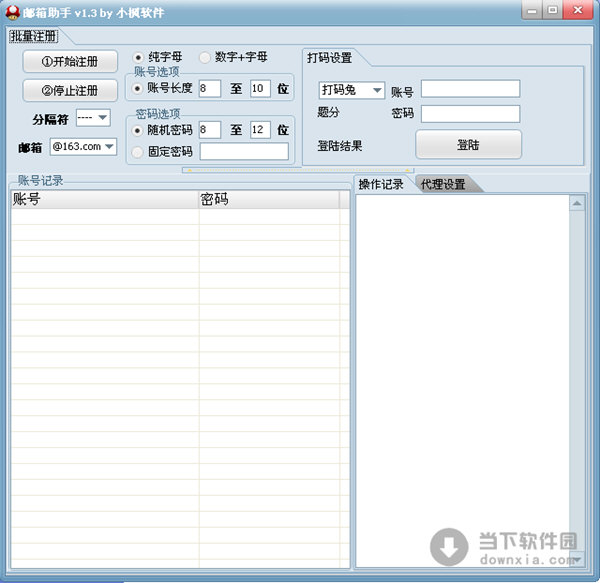Click the 密码 column header in account list

coord(269,199)
